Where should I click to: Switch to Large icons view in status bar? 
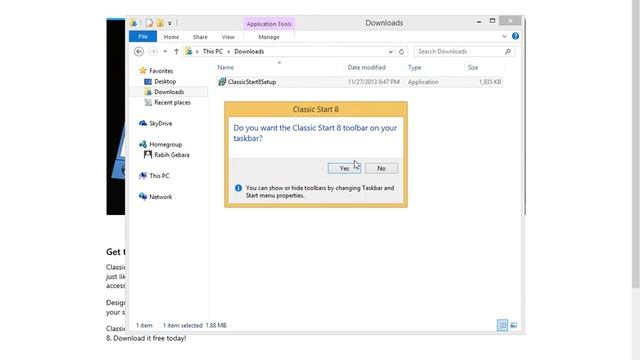[514, 325]
